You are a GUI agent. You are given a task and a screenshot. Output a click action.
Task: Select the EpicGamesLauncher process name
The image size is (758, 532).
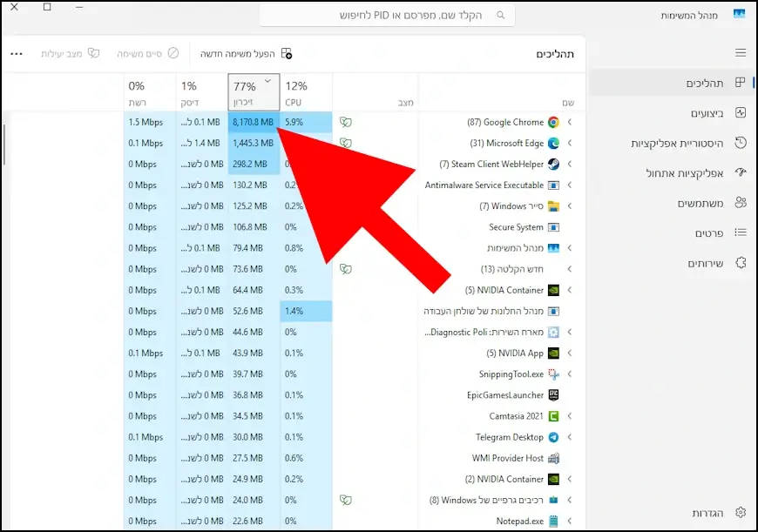tap(505, 395)
